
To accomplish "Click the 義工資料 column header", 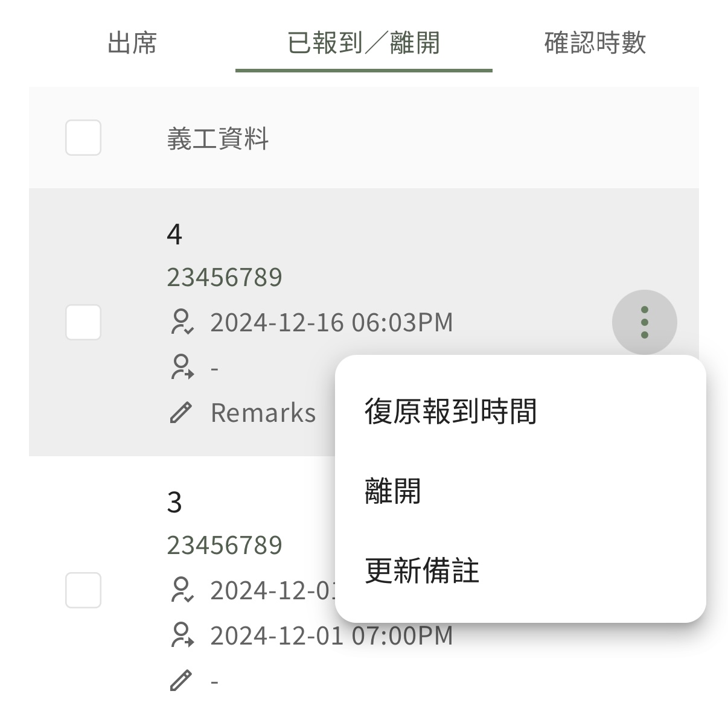I will click(218, 139).
